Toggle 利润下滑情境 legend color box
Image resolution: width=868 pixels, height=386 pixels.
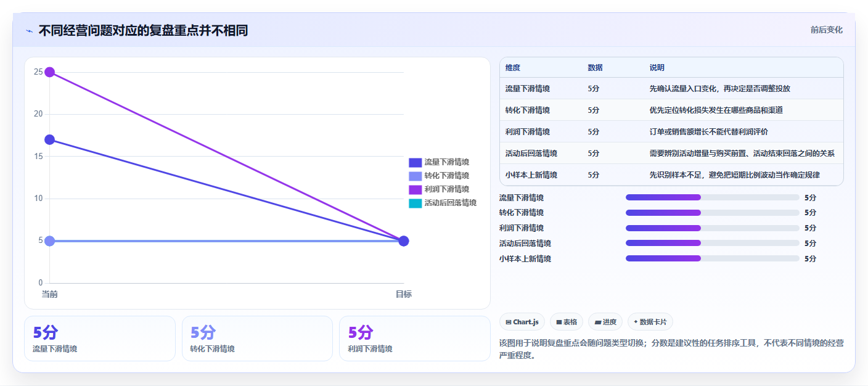click(415, 189)
